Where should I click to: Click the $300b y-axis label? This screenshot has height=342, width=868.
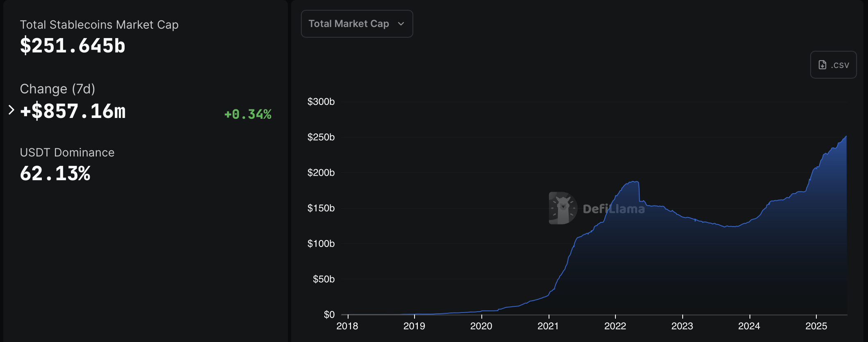click(321, 102)
